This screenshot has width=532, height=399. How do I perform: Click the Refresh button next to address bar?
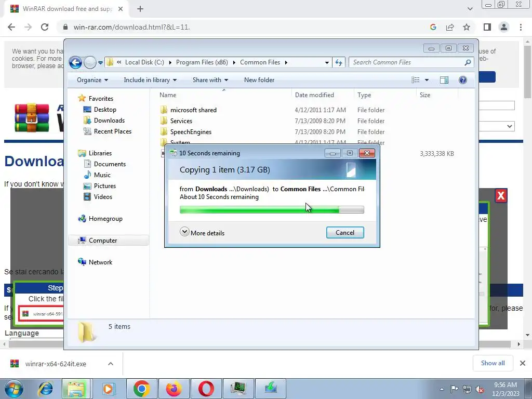[x=339, y=62]
